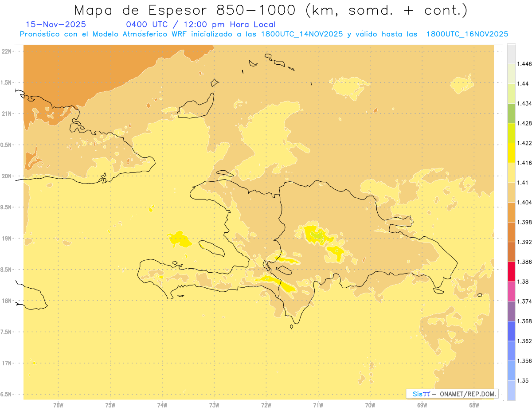Click the '18N' latitude label

(x=7, y=301)
